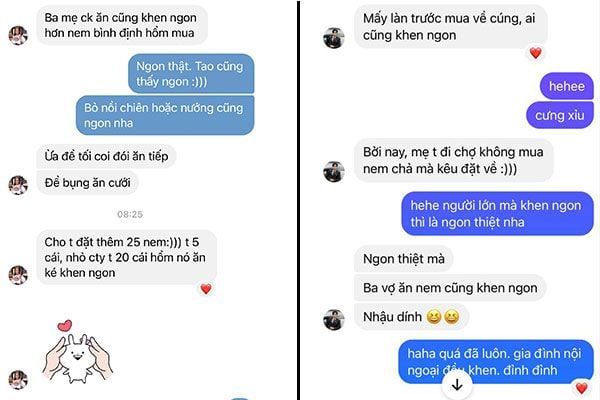Select the 'hehee' purple message bubble
Viewport: 600px width, 400px height.
pos(567,86)
